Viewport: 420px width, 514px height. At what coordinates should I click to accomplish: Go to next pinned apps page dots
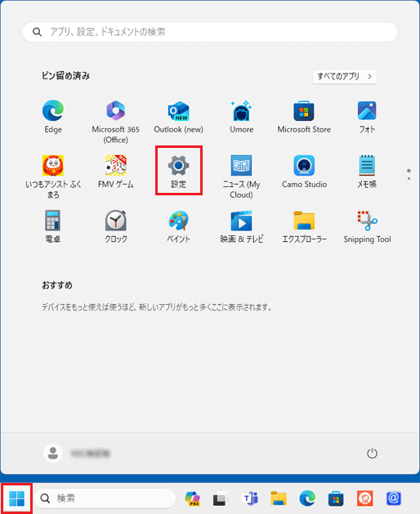[409, 174]
